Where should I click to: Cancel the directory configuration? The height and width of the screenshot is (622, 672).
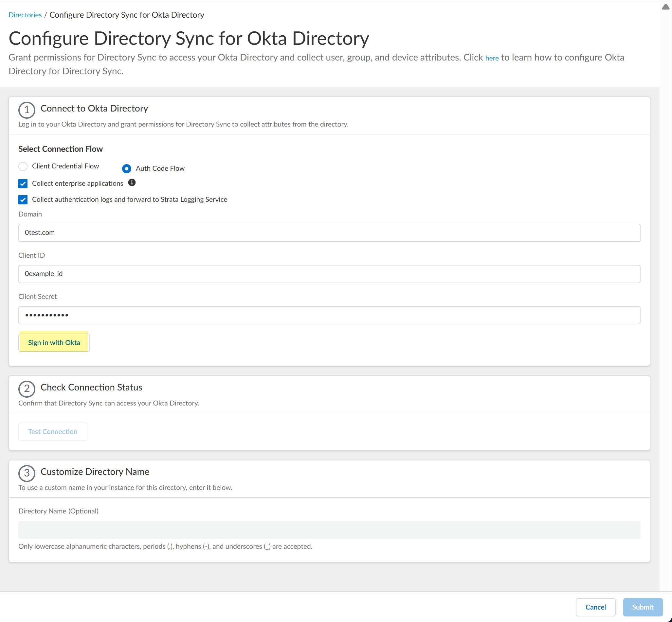[595, 607]
